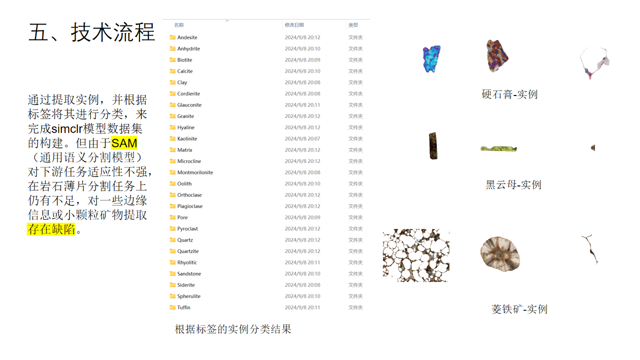
Task: Click the Biotite folder icon
Action: pyautogui.click(x=173, y=60)
